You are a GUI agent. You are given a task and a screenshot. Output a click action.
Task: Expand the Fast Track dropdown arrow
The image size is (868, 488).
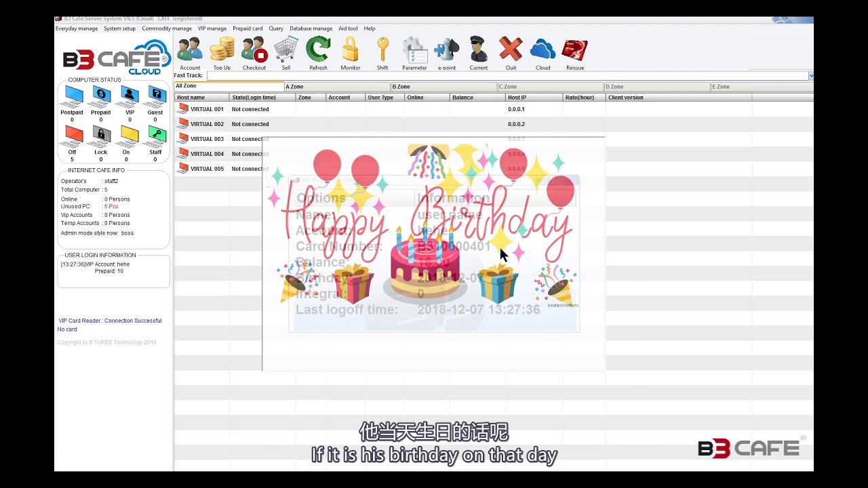(811, 76)
